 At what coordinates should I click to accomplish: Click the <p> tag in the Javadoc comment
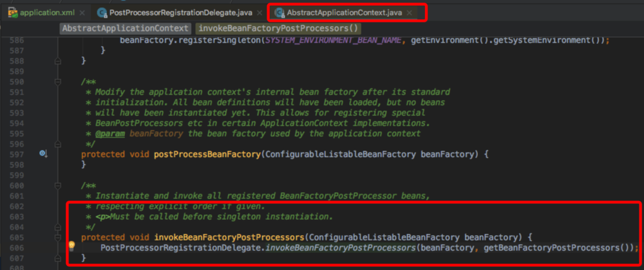[x=102, y=217]
